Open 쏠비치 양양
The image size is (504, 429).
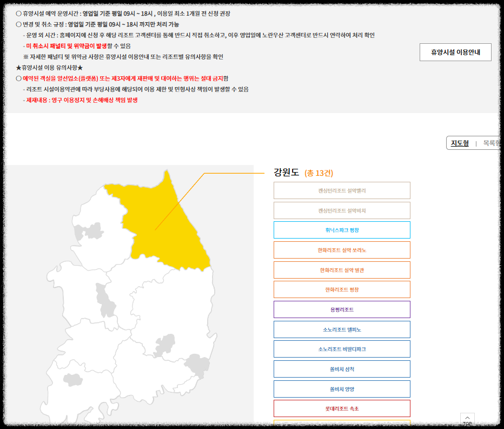[x=342, y=388]
